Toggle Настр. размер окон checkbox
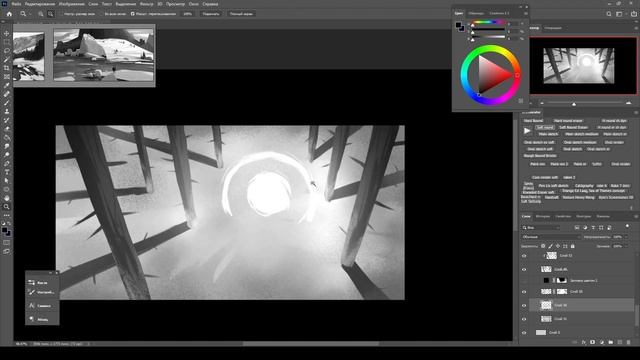The image size is (640, 360). tap(62, 14)
